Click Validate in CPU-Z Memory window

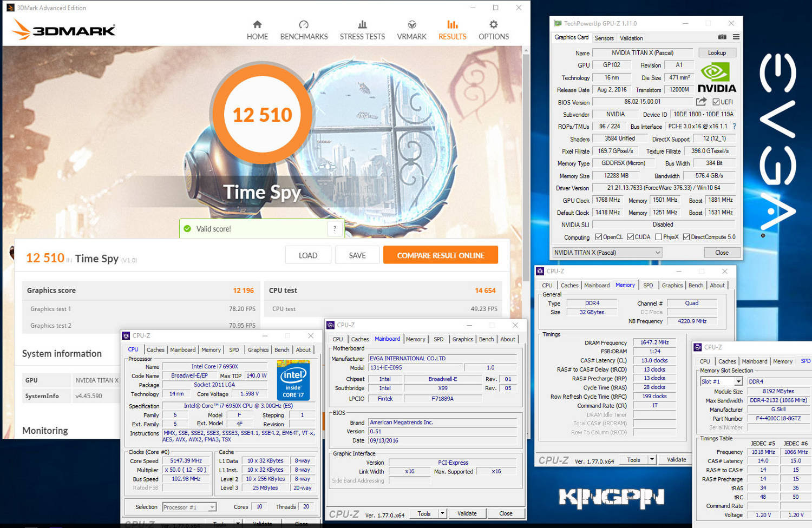pos(676,460)
